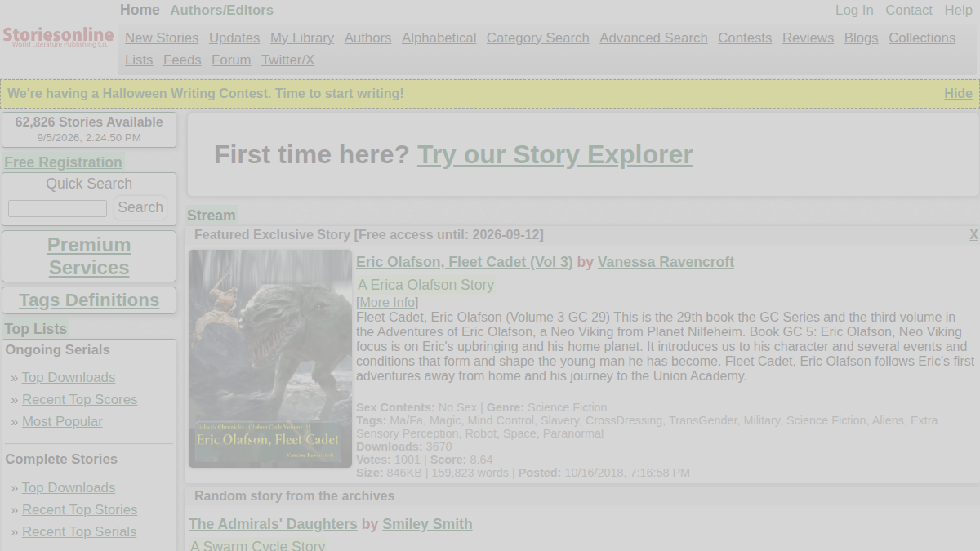Image resolution: width=980 pixels, height=551 pixels.
Task: Open the Most Popular serials list
Action: pyautogui.click(x=62, y=421)
